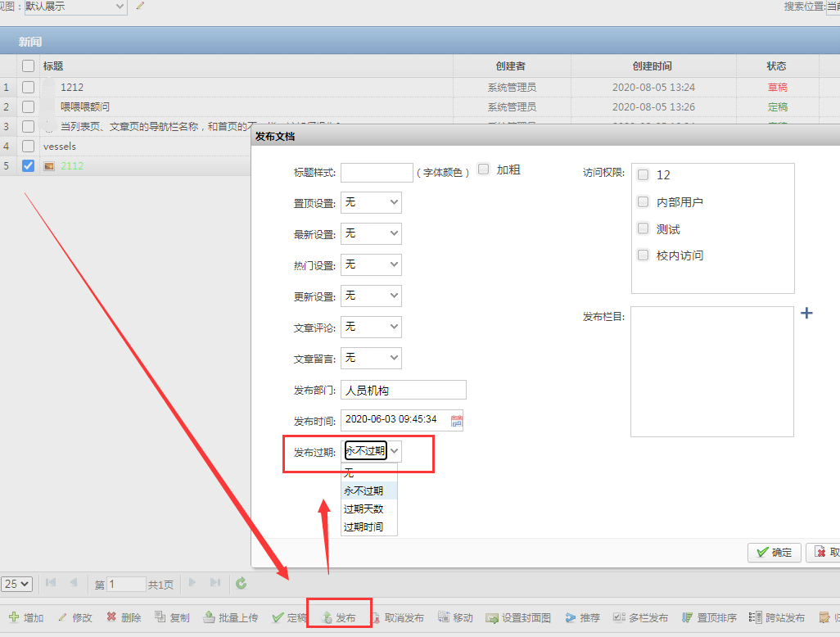Image resolution: width=840 pixels, height=637 pixels.
Task: Enable the 加粗 bold checkbox
Action: pyautogui.click(x=484, y=169)
